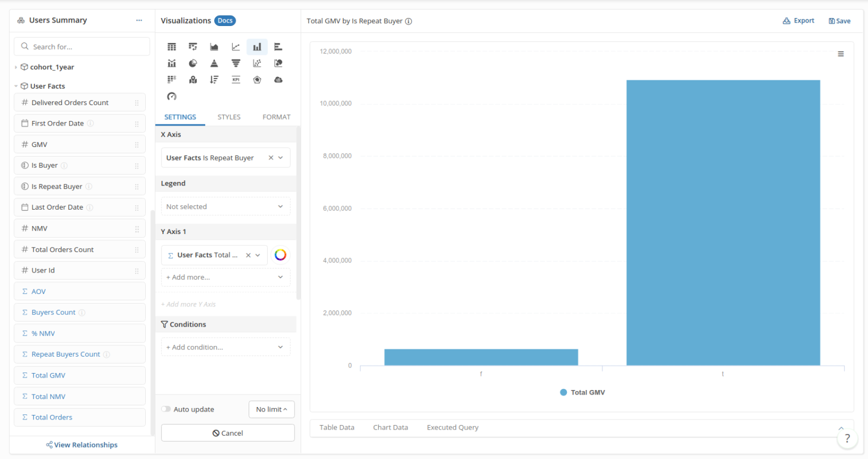This screenshot has width=868, height=459.
Task: Collapse the User Facts tree section
Action: point(16,86)
